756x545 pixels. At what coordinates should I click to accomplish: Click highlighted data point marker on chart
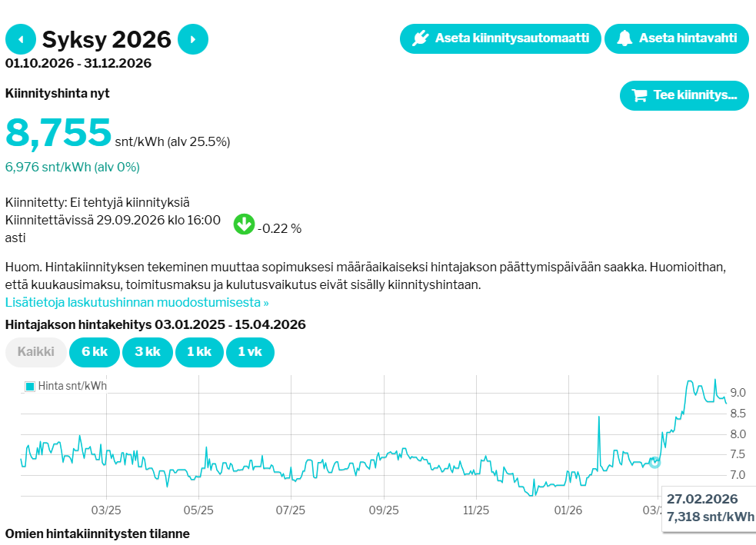654,462
